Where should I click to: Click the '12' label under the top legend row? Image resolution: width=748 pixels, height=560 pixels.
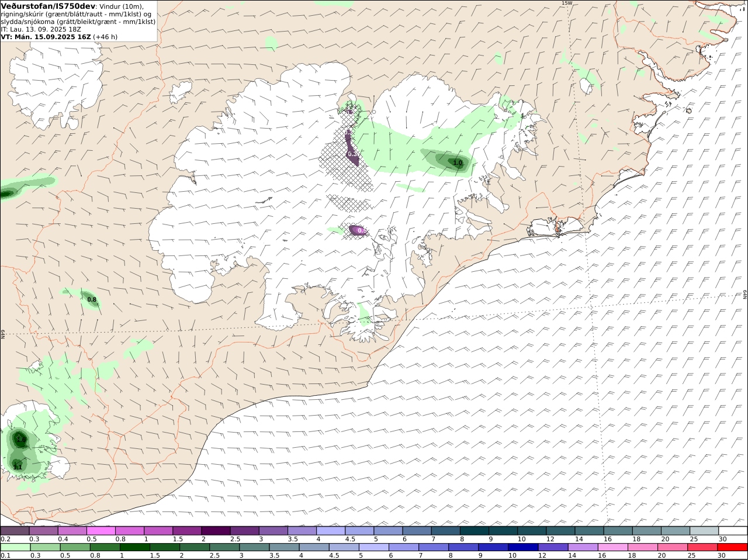pos(550,539)
